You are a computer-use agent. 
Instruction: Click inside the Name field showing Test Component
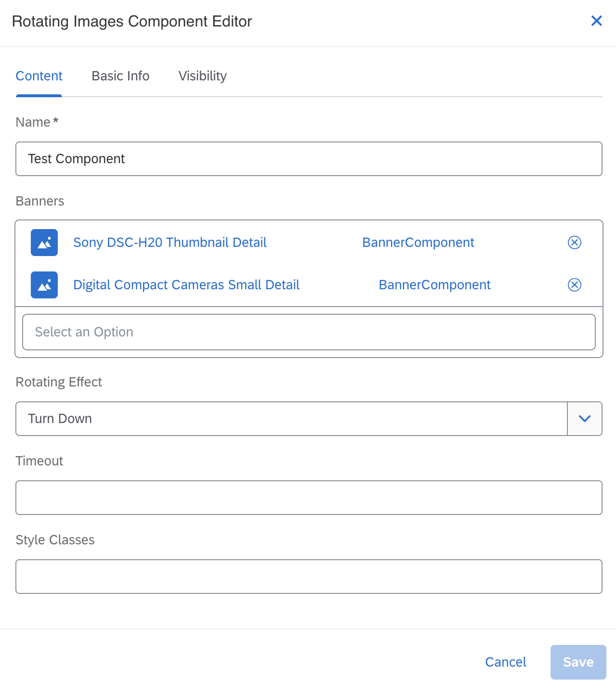(309, 159)
